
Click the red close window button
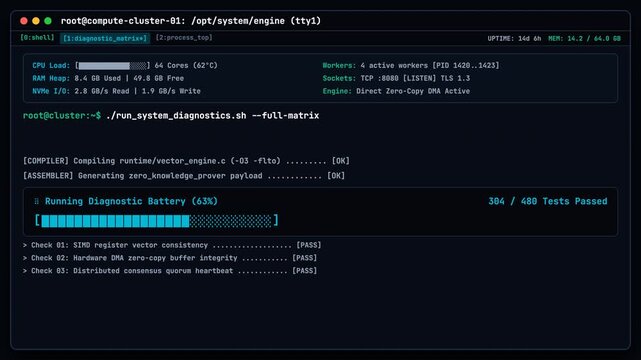coord(24,21)
